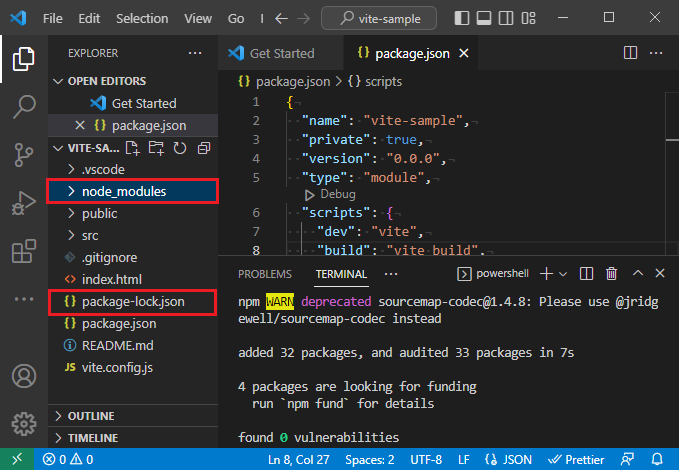Show additional views ellipsis in activity bar

(x=23, y=299)
